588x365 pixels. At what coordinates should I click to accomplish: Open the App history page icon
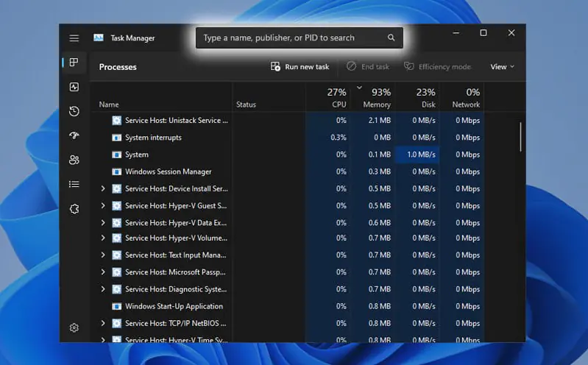[74, 111]
